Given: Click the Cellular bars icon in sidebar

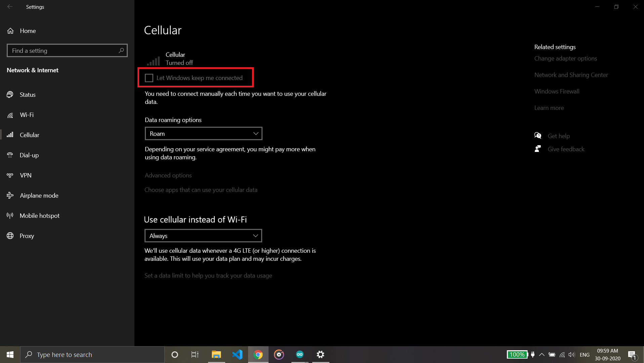Looking at the screenshot, I should pos(10,135).
